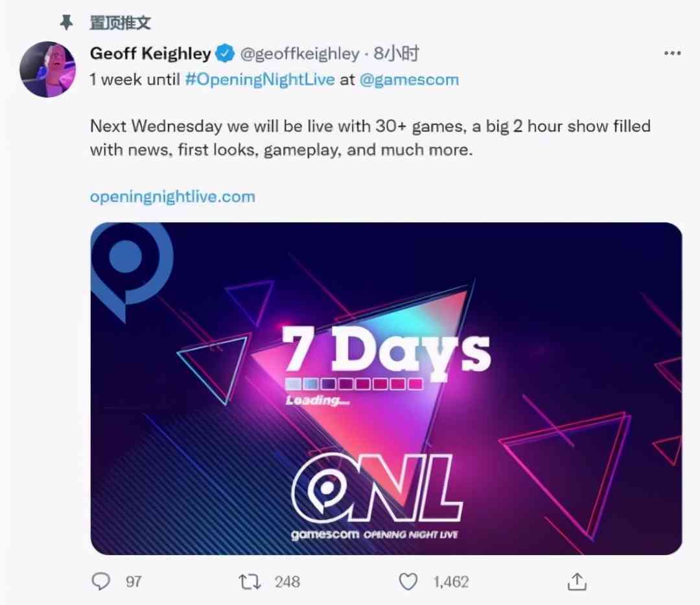Open the @geoffkeighley handle link

(x=299, y=54)
